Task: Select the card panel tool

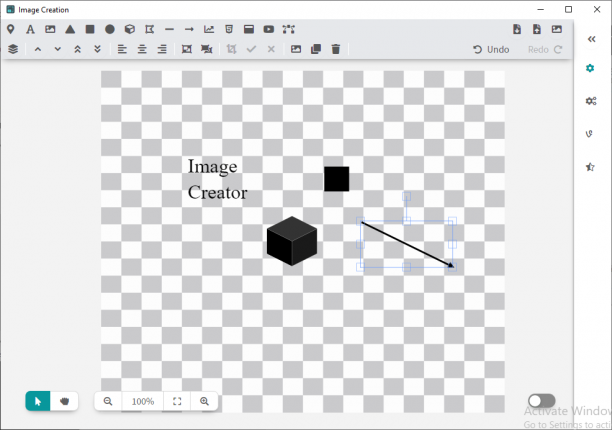Action: (249, 29)
